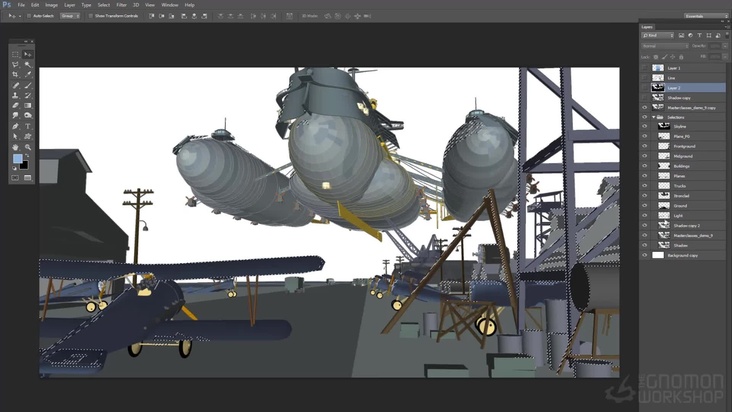Open the Photoshop Ps logo menu

(7, 5)
